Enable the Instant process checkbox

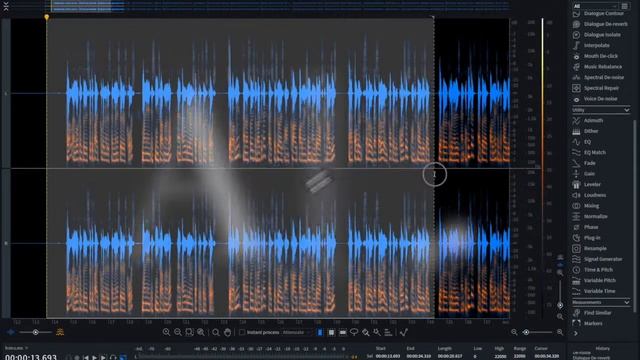coord(242,332)
